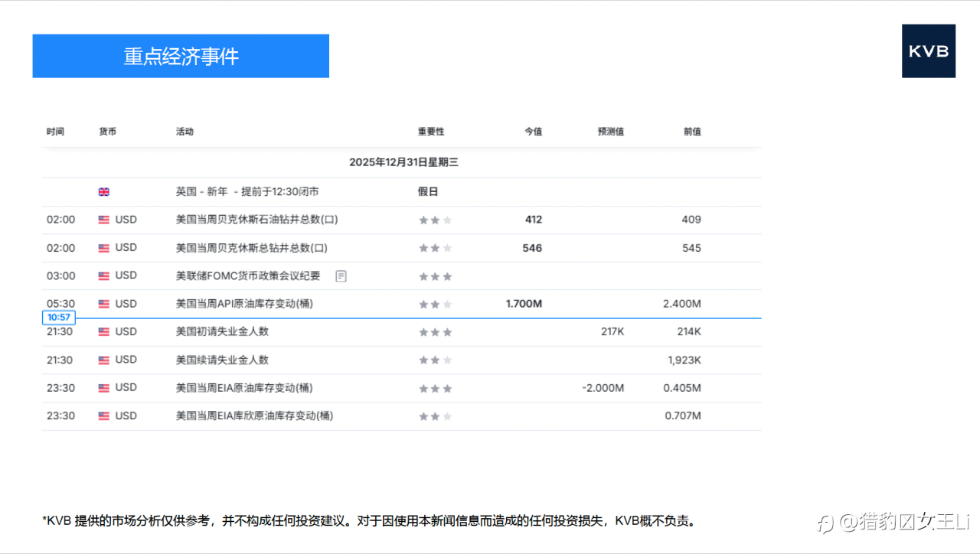Click the 猎豹囚女王Li watermark icon
Screen dimensions: 980x554
(825, 523)
